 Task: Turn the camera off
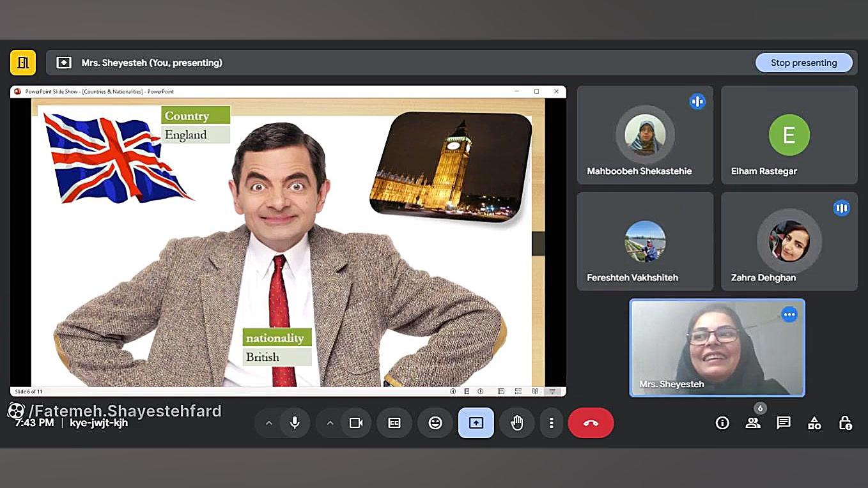pos(356,423)
